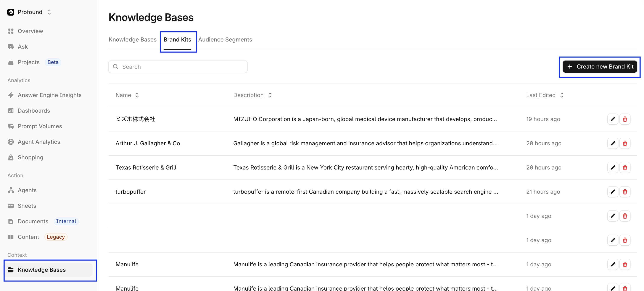644x291 pixels.
Task: Click '20 hours ago' in Texas Rotisserie row
Action: (544, 168)
